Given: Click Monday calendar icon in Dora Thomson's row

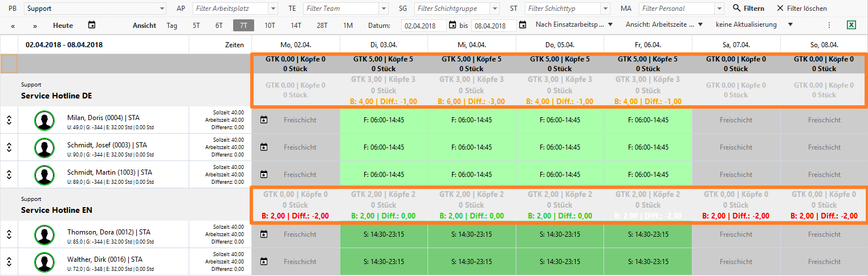Looking at the screenshot, I should (x=263, y=234).
